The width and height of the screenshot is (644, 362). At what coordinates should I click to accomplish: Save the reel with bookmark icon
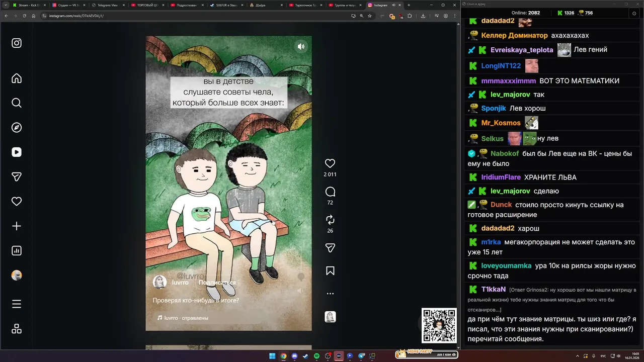(330, 271)
